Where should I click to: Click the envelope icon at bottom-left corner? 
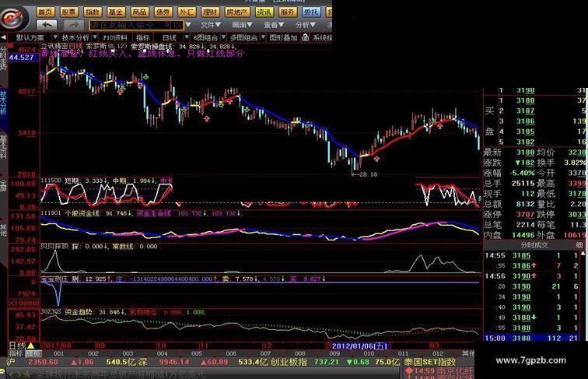pyautogui.click(x=2, y=371)
